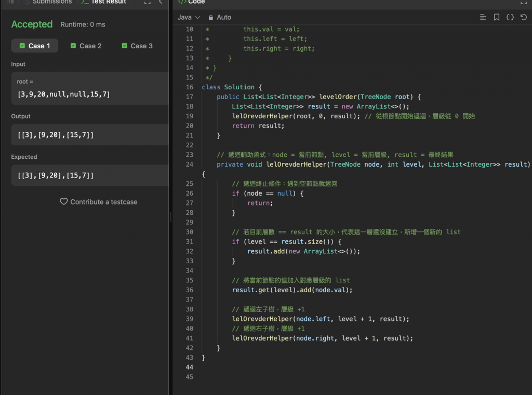The image size is (532, 395).
Task: Click the reset code arrow icon
Action: 524,17
